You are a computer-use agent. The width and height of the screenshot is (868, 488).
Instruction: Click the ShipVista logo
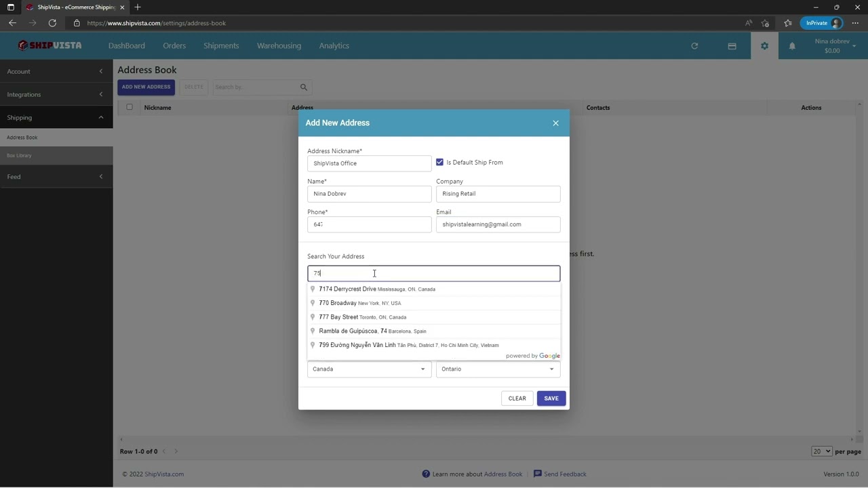[x=50, y=45]
